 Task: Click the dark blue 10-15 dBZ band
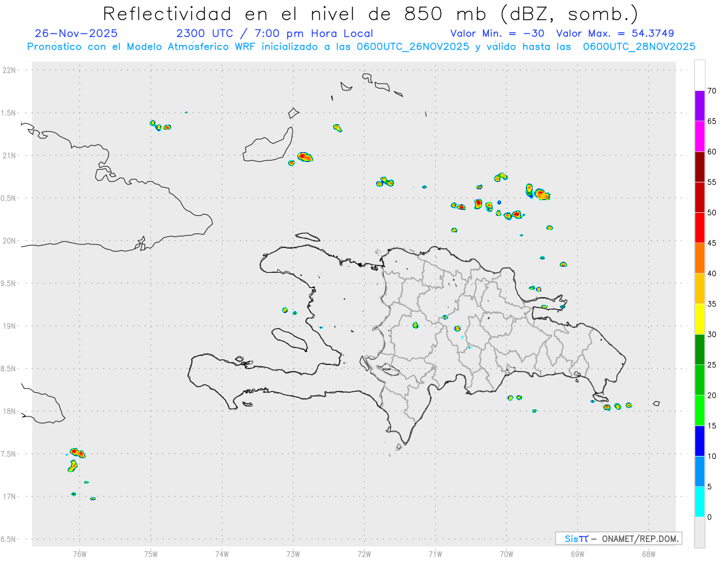coord(699,441)
